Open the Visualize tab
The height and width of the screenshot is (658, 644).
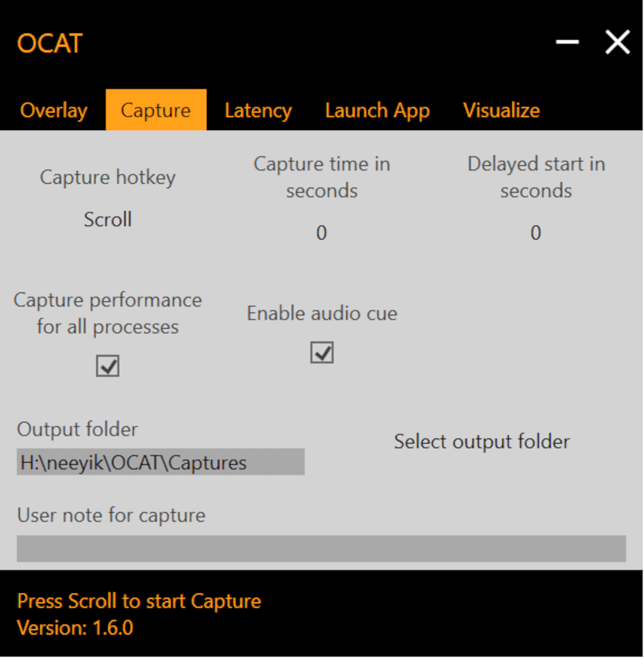click(501, 111)
